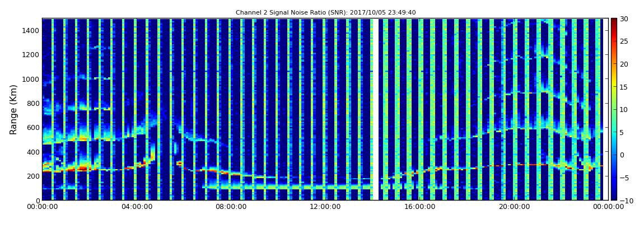Click the 16:00:00 time tick label

420,207
